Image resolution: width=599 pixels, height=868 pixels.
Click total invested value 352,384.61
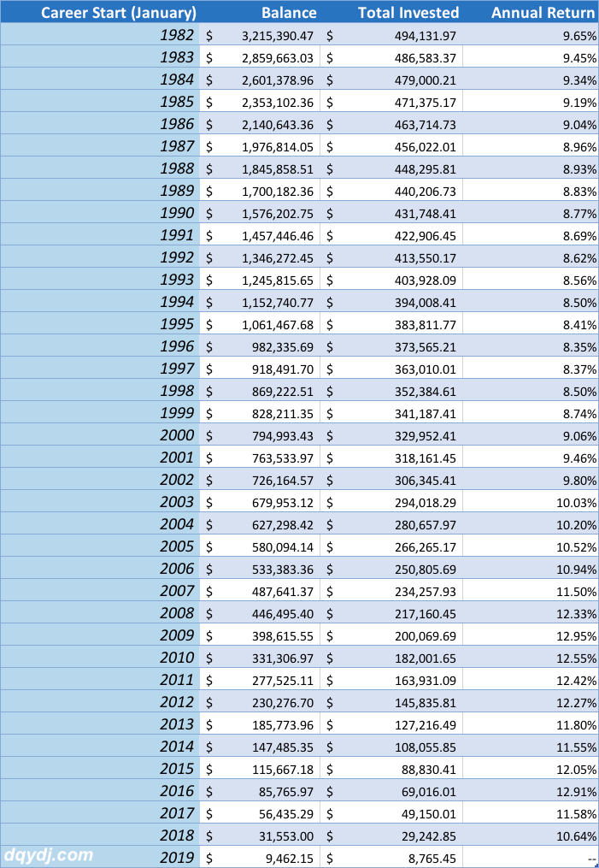pos(391,390)
